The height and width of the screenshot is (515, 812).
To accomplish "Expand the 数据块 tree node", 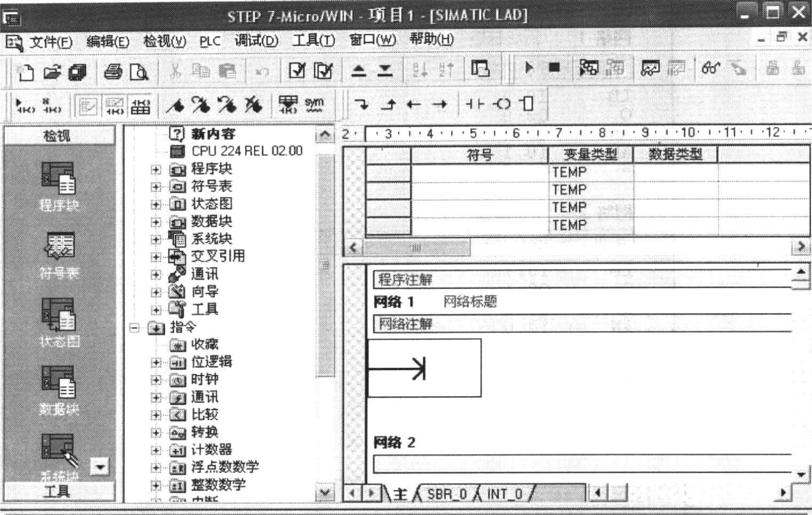I will (x=155, y=222).
